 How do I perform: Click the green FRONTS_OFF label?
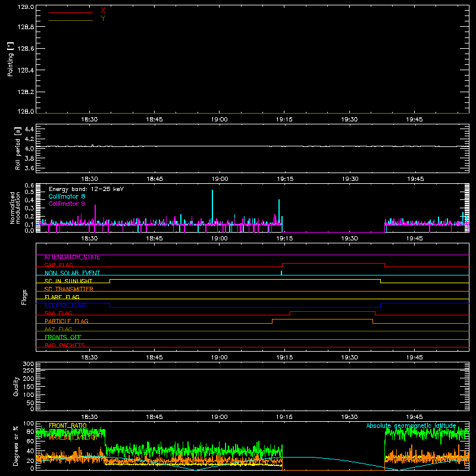tap(63, 337)
